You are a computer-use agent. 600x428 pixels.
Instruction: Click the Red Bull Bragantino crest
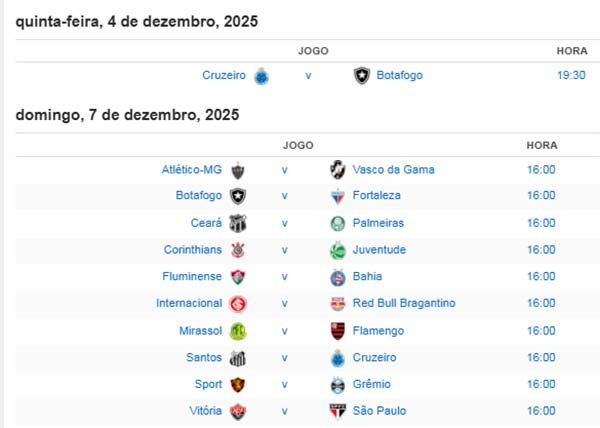click(x=338, y=304)
